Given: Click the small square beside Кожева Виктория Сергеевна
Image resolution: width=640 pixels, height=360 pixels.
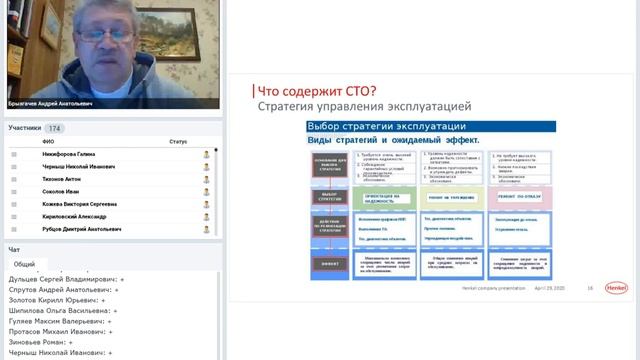Looking at the screenshot, I should (x=14, y=204).
